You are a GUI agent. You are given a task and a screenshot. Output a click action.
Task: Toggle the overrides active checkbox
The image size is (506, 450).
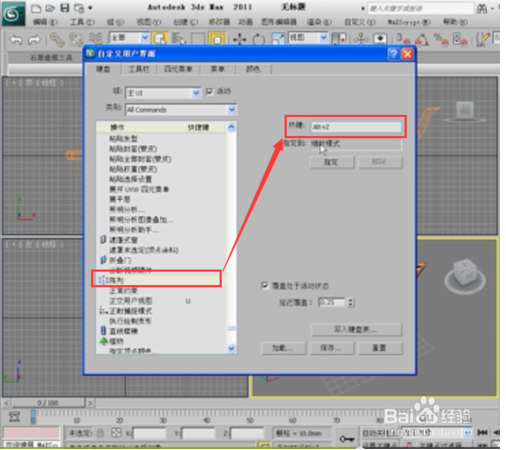[x=265, y=286]
